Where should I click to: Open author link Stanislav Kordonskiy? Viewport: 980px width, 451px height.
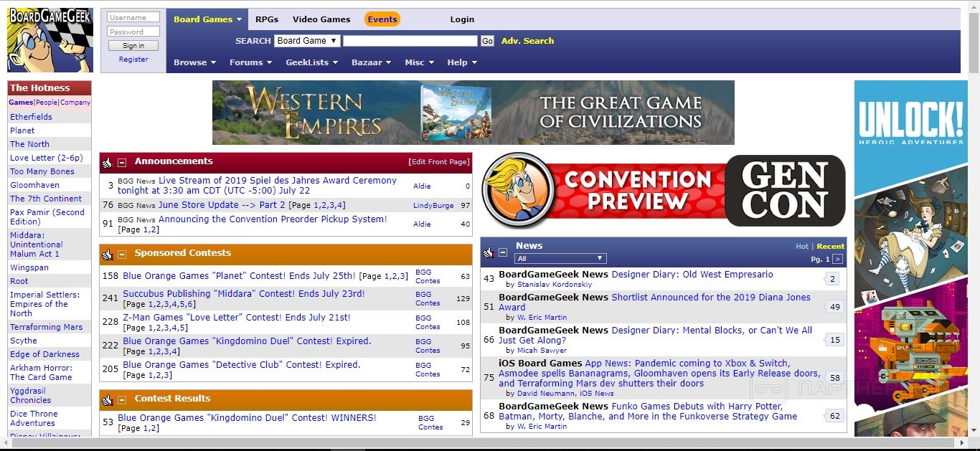point(555,285)
